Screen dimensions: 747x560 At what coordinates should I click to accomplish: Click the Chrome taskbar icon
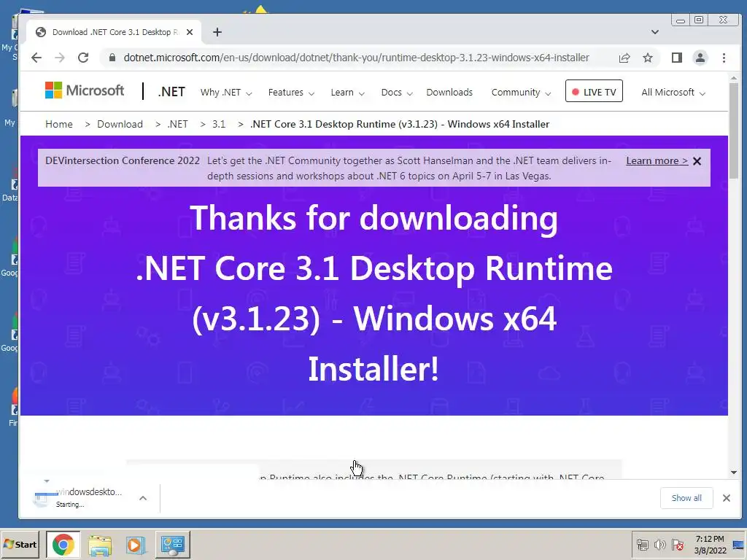point(63,544)
